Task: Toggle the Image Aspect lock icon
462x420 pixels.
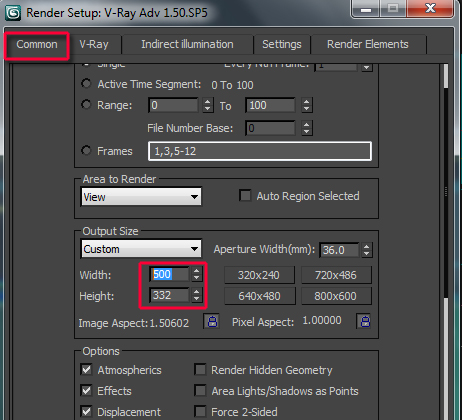Action: 212,321
